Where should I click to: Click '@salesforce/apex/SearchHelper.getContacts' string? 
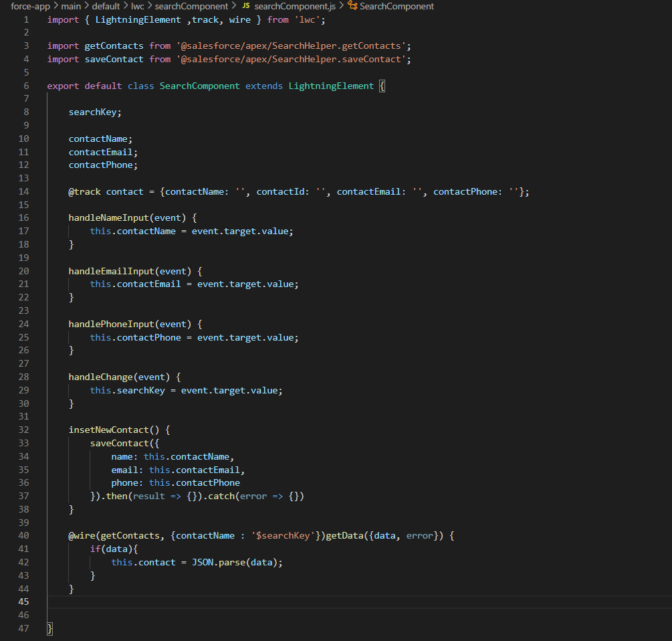point(291,46)
